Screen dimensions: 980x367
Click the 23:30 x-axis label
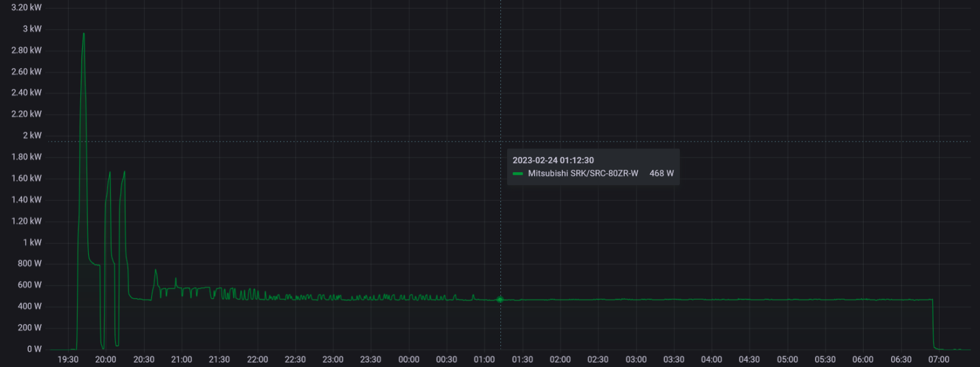coord(371,360)
